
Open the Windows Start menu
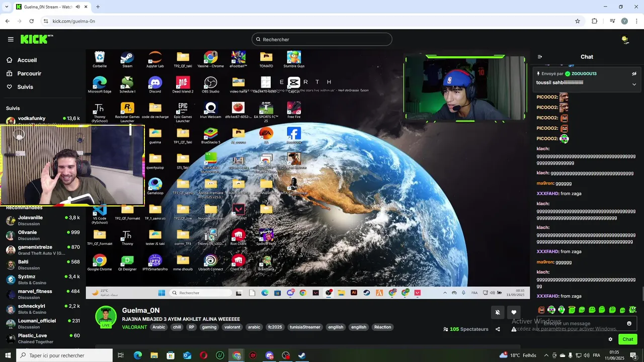pyautogui.click(x=8, y=355)
